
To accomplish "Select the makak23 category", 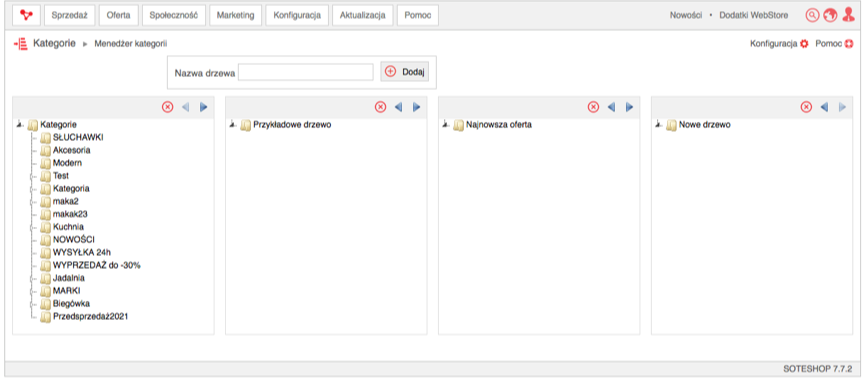I will (x=70, y=214).
